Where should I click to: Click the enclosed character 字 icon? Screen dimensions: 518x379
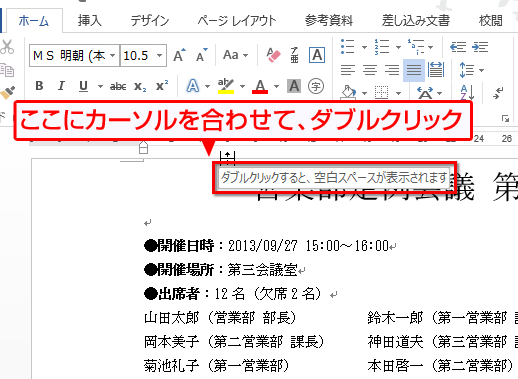316,86
